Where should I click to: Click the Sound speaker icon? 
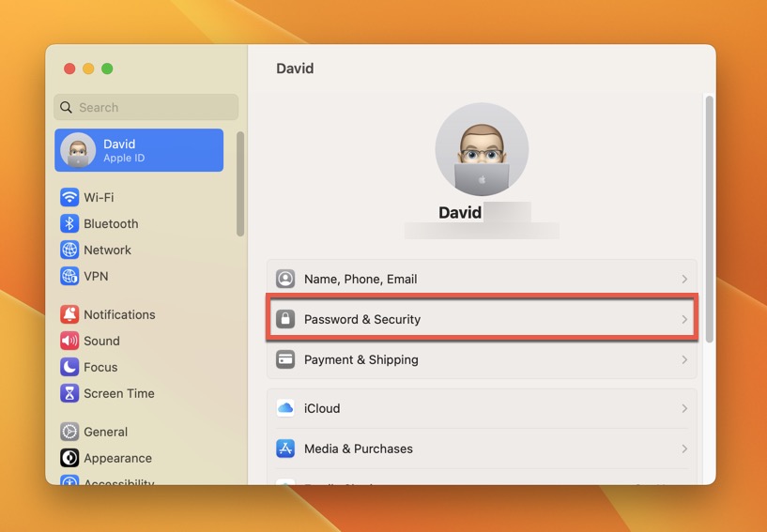coord(69,341)
